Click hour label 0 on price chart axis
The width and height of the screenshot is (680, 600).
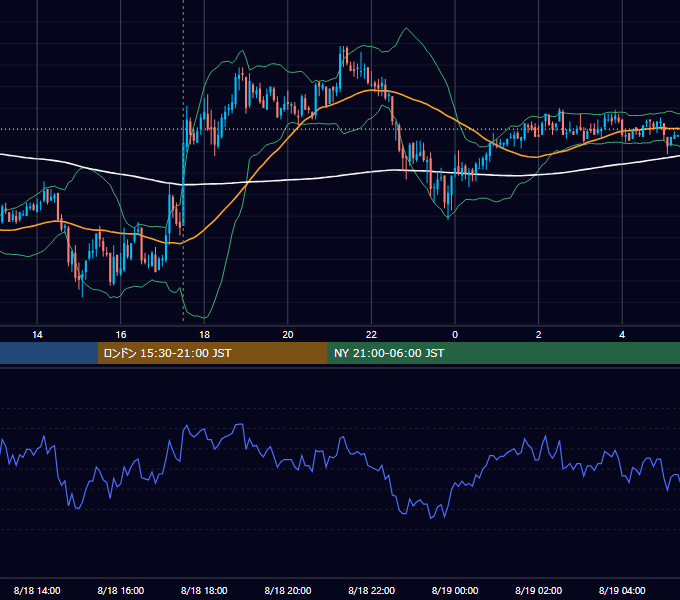click(x=455, y=335)
